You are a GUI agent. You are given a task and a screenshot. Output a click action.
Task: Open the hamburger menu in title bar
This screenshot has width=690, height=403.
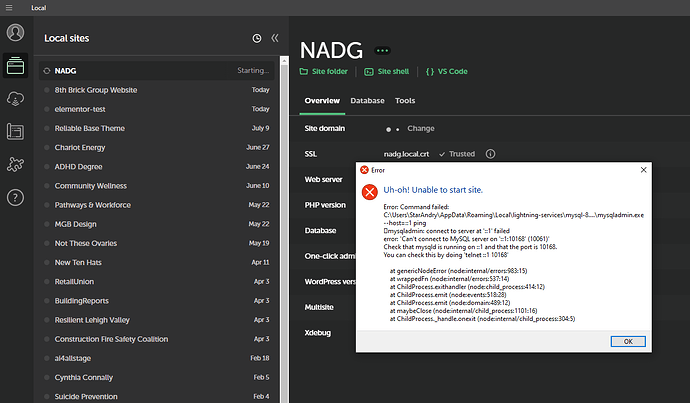9,7
